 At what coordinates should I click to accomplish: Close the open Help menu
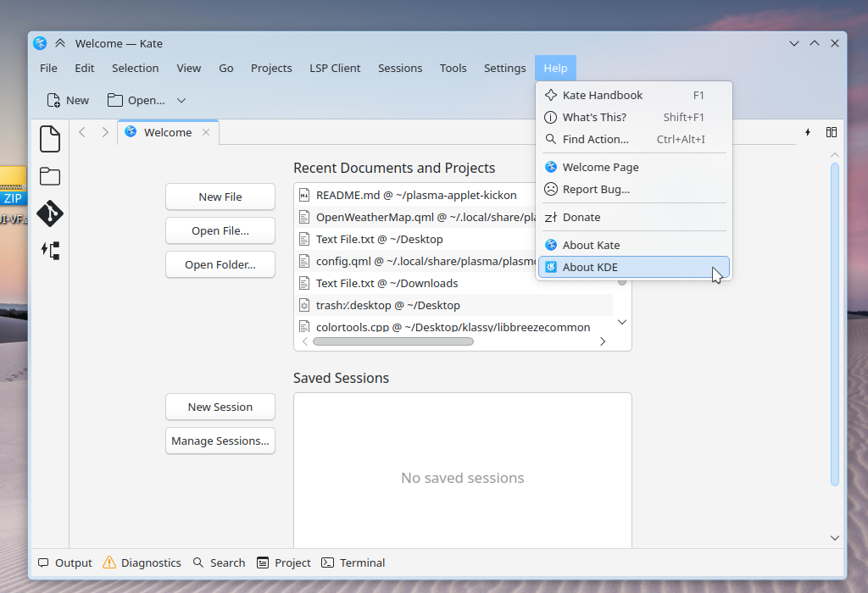tap(555, 68)
